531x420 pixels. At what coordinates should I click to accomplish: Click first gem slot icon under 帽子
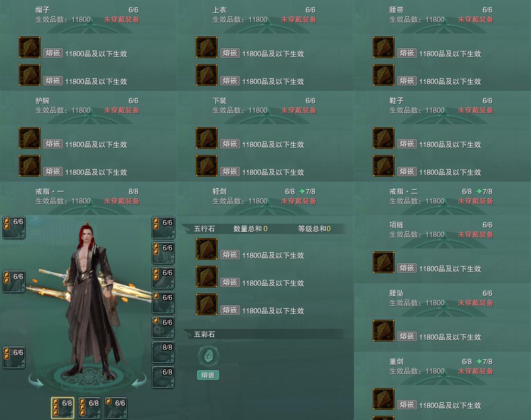pos(30,47)
